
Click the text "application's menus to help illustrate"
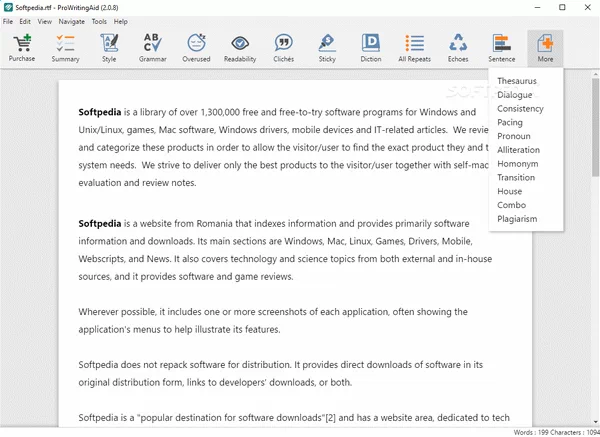[155, 329]
